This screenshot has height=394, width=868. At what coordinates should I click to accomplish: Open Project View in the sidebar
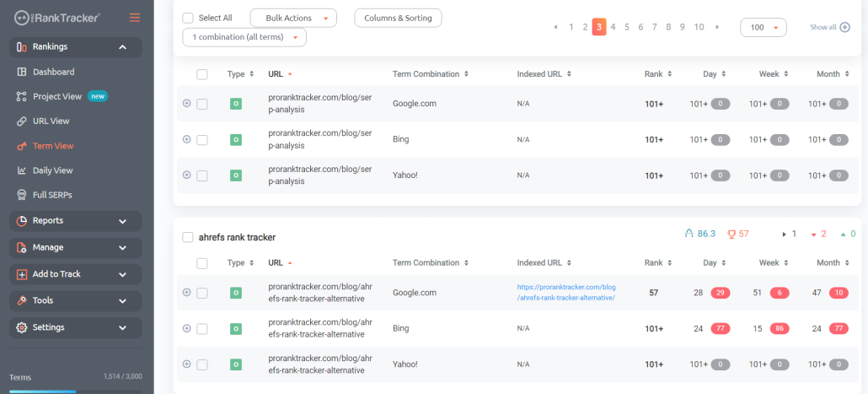coord(57,96)
